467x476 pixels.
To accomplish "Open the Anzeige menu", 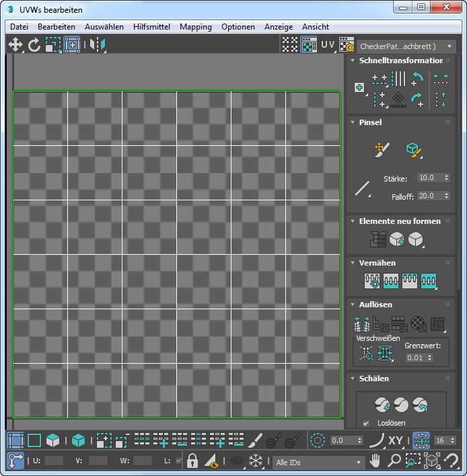I will (x=279, y=27).
